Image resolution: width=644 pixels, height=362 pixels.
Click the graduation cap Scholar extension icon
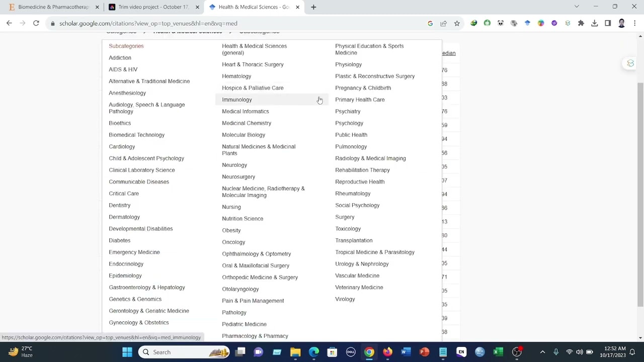(527, 23)
